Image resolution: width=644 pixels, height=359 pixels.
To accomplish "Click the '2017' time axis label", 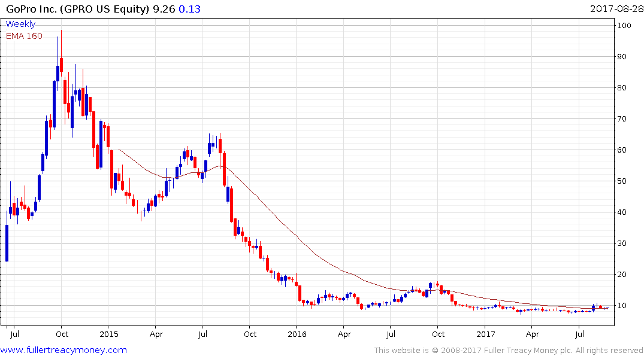I will (485, 334).
